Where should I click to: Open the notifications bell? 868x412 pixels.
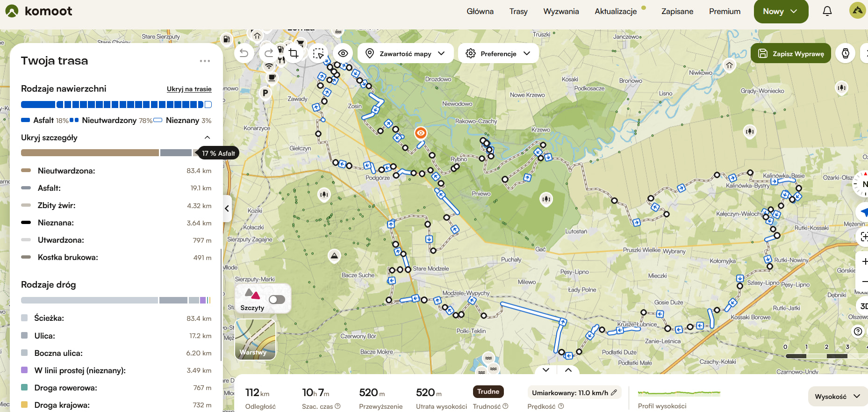(x=827, y=11)
